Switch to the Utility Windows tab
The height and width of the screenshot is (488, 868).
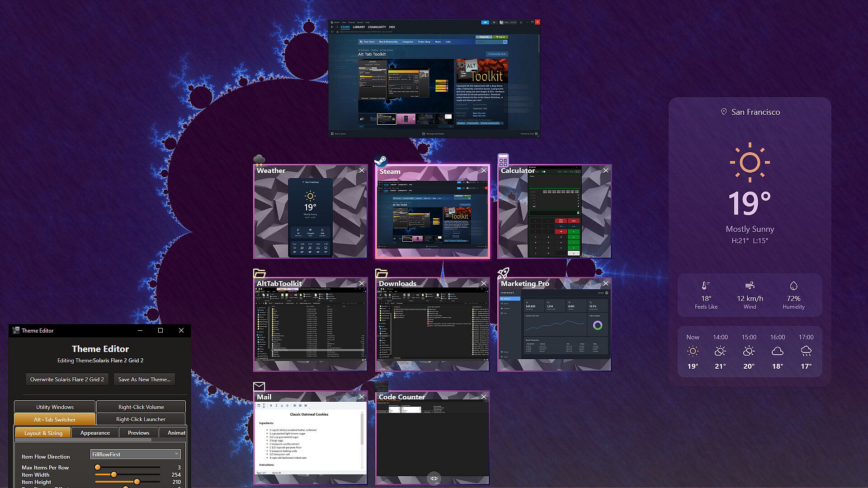pyautogui.click(x=55, y=407)
